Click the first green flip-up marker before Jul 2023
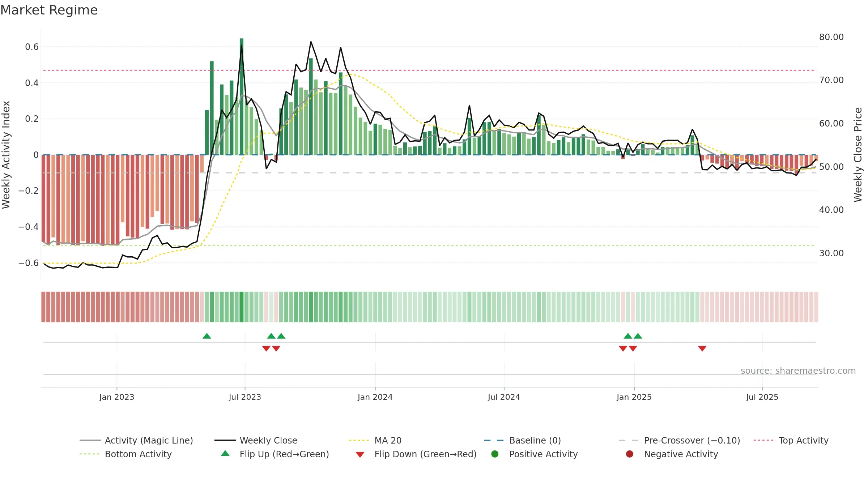Screen dimensions: 868x488 coord(207,336)
